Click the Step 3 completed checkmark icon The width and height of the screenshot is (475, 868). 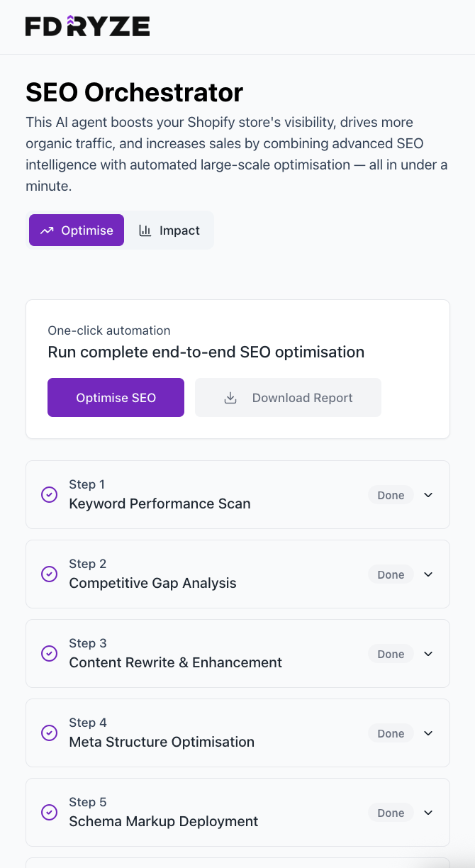tap(49, 654)
